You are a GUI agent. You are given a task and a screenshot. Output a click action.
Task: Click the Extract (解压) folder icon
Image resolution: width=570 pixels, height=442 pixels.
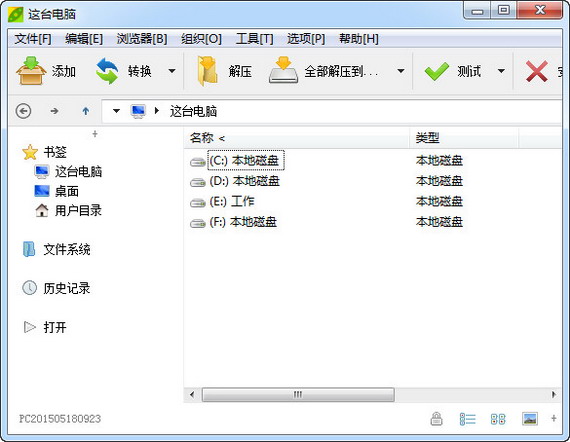coord(207,71)
